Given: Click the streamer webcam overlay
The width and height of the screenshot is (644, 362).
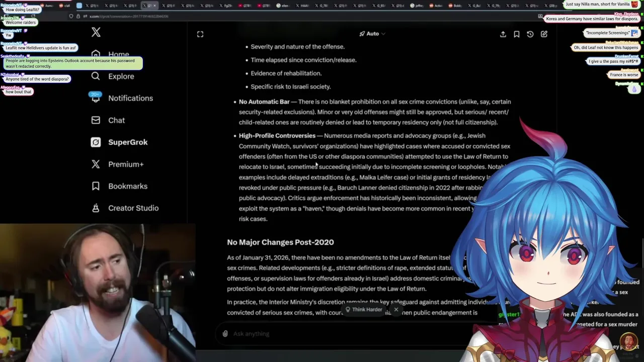Looking at the screenshot, I should tap(98, 293).
